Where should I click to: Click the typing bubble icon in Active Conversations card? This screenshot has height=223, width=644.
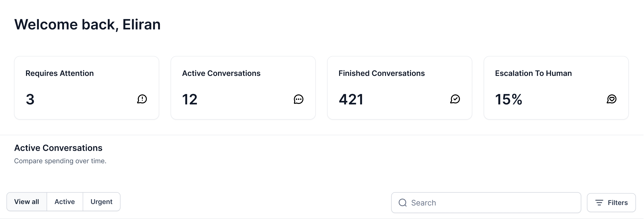coord(298,99)
